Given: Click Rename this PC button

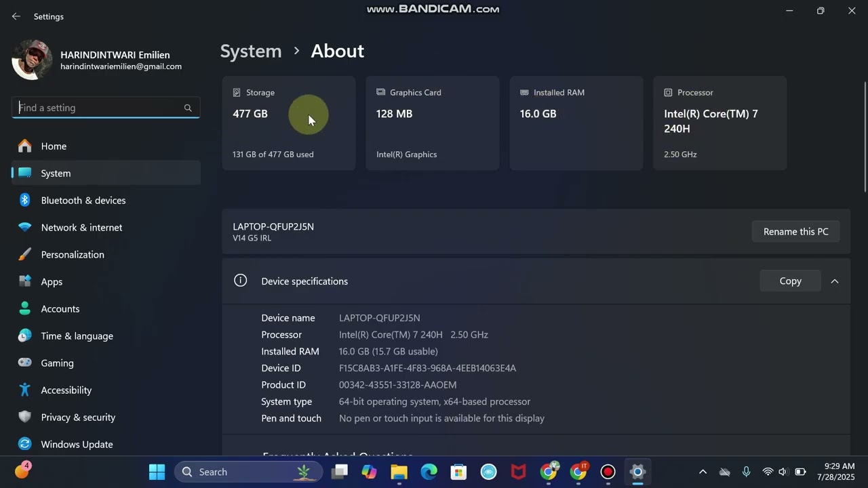Looking at the screenshot, I should [x=795, y=232].
